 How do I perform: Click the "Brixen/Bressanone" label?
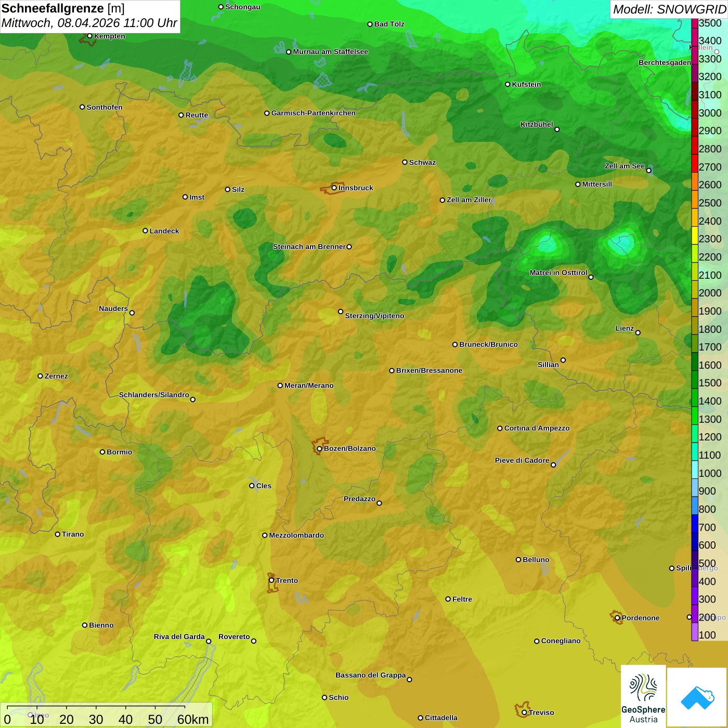[x=429, y=370]
